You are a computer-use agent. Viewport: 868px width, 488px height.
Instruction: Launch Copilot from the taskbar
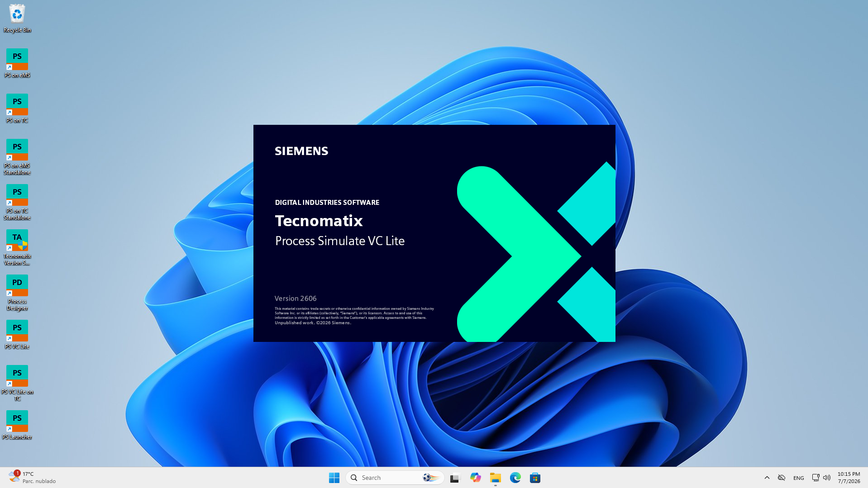click(x=475, y=478)
